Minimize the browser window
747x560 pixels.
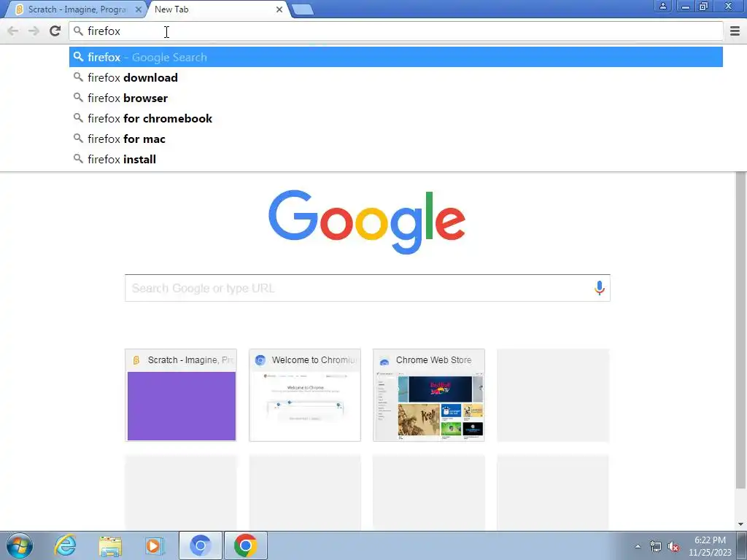(686, 6)
